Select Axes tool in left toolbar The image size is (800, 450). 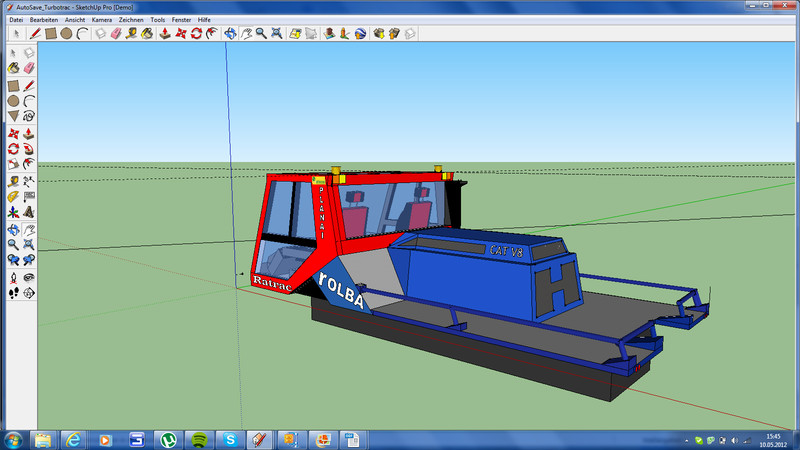click(13, 212)
